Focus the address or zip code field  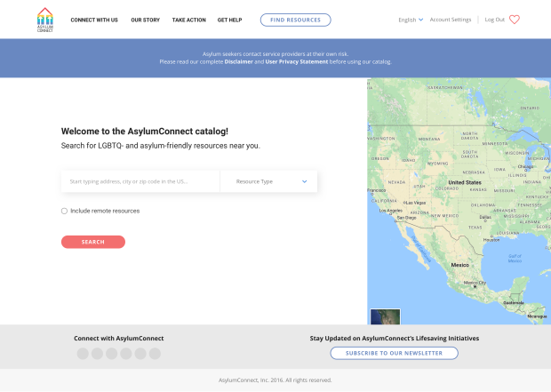140,181
